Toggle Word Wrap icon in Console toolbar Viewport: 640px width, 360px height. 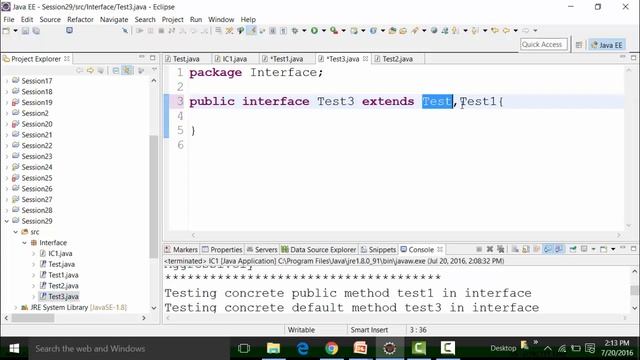(x=536, y=249)
